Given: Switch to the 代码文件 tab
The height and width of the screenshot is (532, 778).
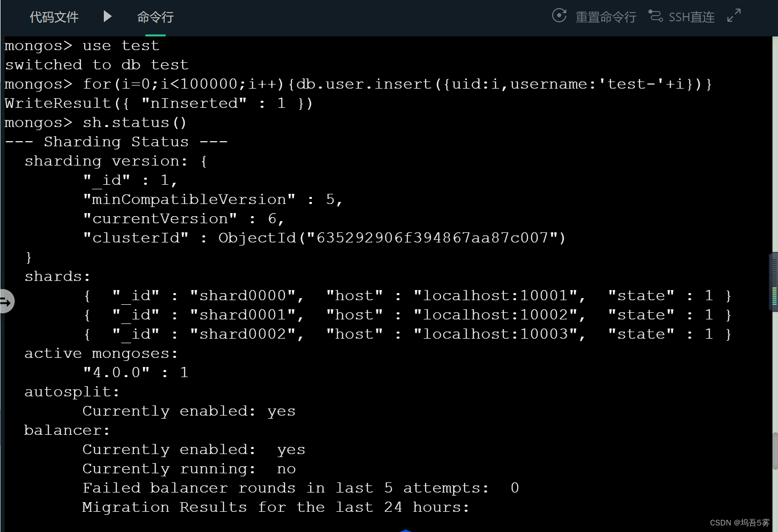Looking at the screenshot, I should point(54,17).
